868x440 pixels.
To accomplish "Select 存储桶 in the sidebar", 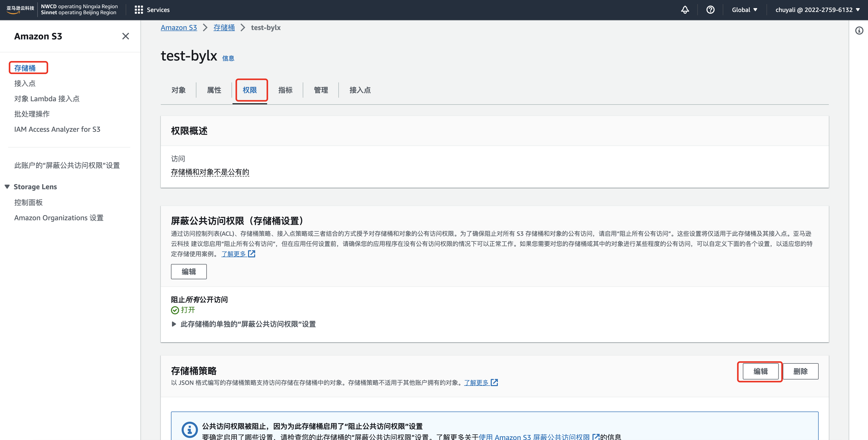I will [25, 68].
